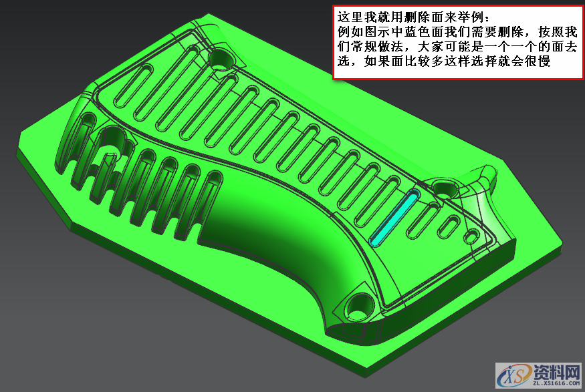The width and height of the screenshot is (585, 392).
Task: Select the round hole at the model's top corner
Action: click(220, 60)
